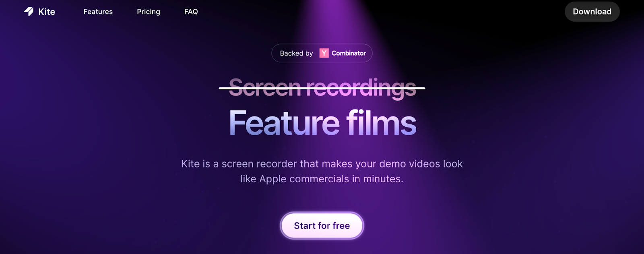Click 'Kite is a screen recorder' description line
Screen dimensions: 644x254
pyautogui.click(x=322, y=164)
